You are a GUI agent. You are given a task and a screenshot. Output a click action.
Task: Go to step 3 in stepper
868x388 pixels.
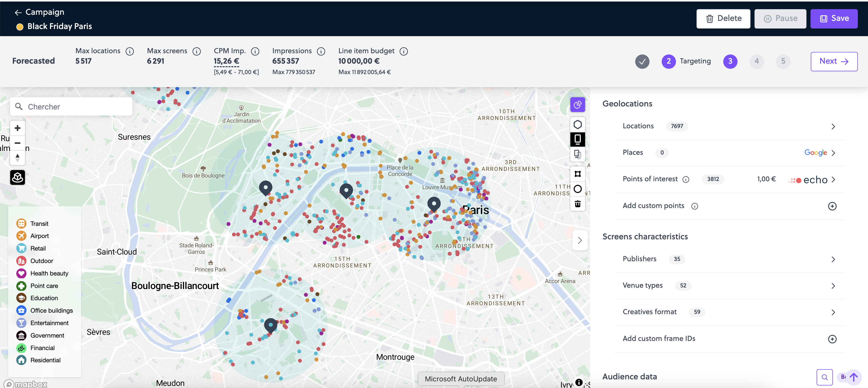(x=730, y=61)
